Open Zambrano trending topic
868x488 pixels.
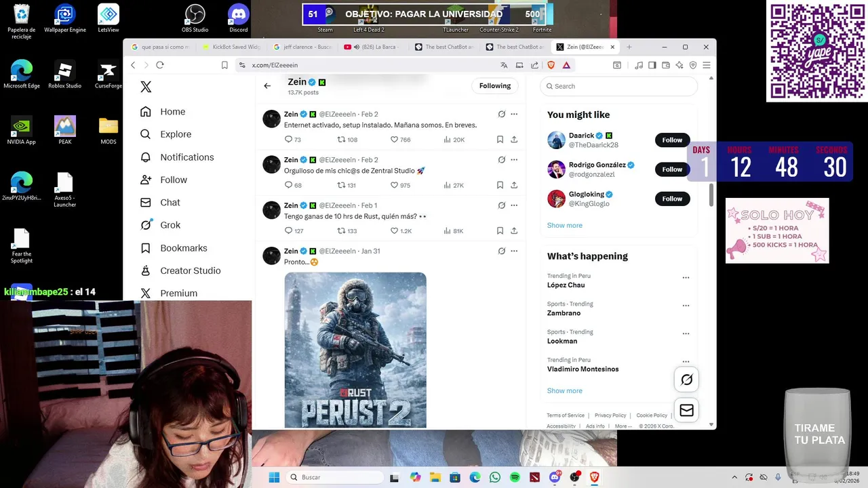pyautogui.click(x=564, y=313)
